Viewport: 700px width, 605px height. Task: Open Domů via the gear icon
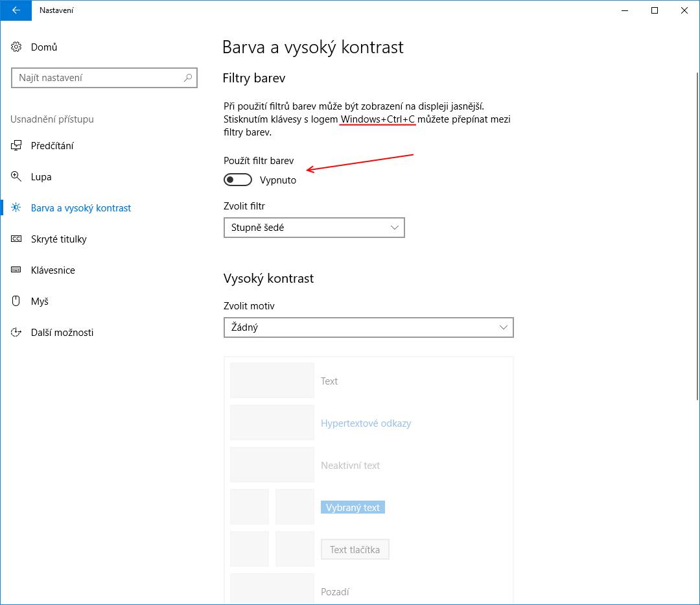pyautogui.click(x=16, y=47)
